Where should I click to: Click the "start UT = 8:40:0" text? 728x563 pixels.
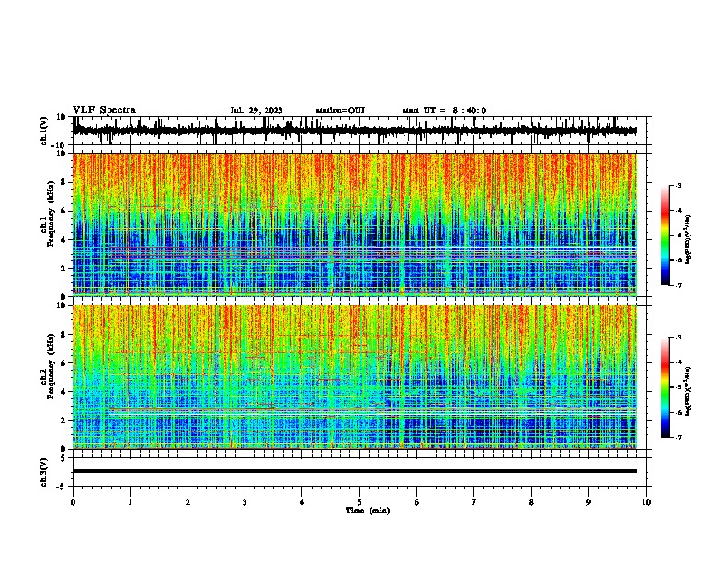tap(444, 110)
